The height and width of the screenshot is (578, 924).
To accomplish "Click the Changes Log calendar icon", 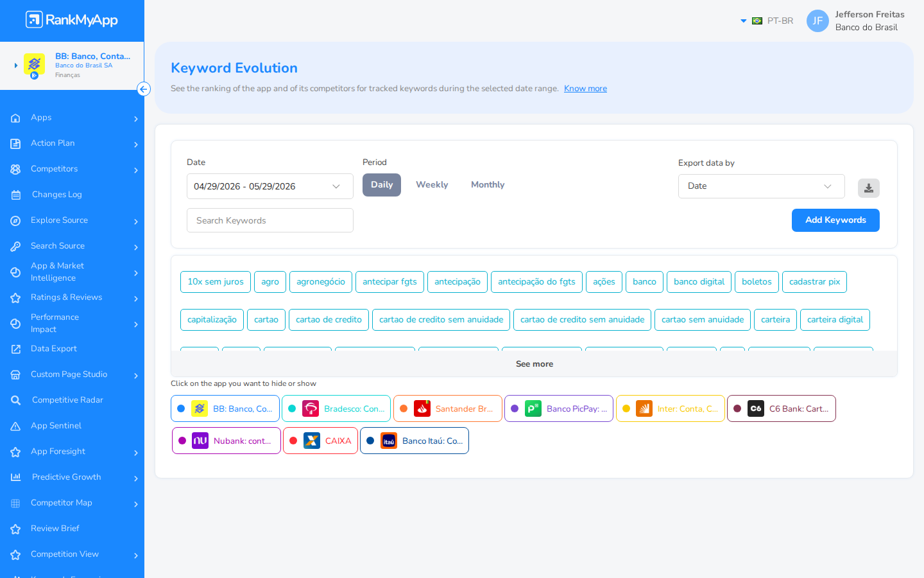I will tap(16, 195).
